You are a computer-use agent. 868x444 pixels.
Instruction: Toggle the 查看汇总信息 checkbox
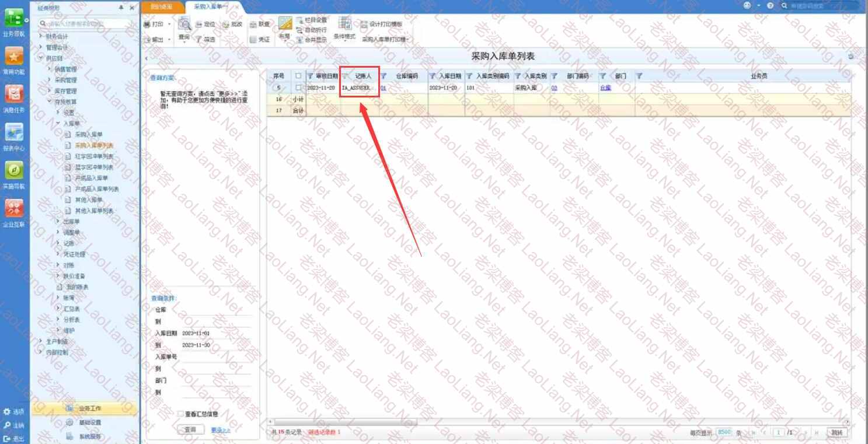181,414
